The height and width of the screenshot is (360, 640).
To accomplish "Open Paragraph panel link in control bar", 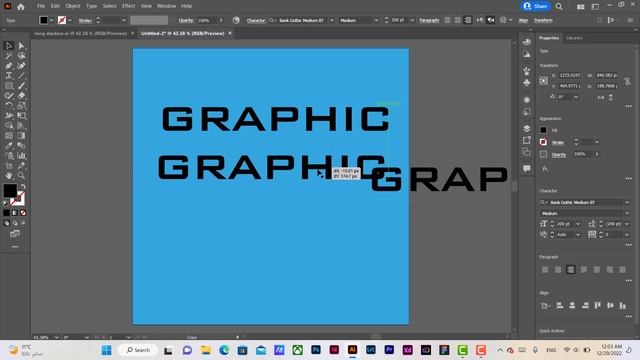I will pos(429,20).
